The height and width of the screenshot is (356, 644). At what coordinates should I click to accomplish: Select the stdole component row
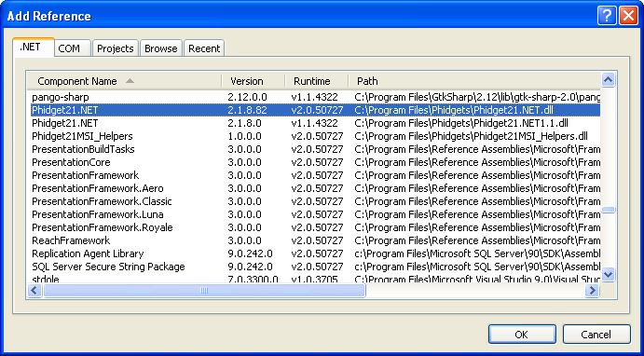[315, 280]
